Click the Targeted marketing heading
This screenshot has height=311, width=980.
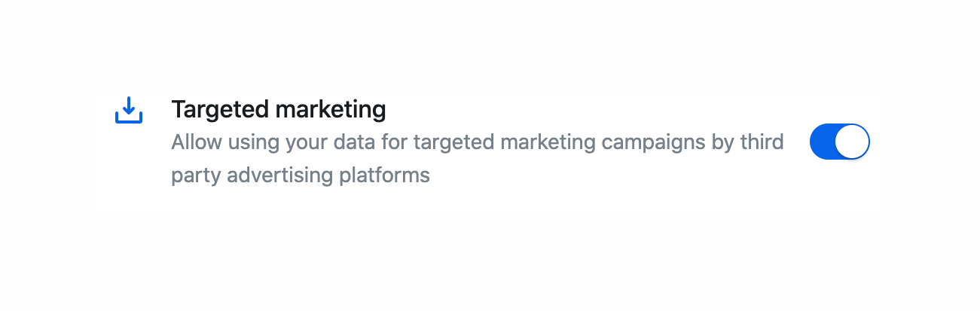[x=279, y=110]
